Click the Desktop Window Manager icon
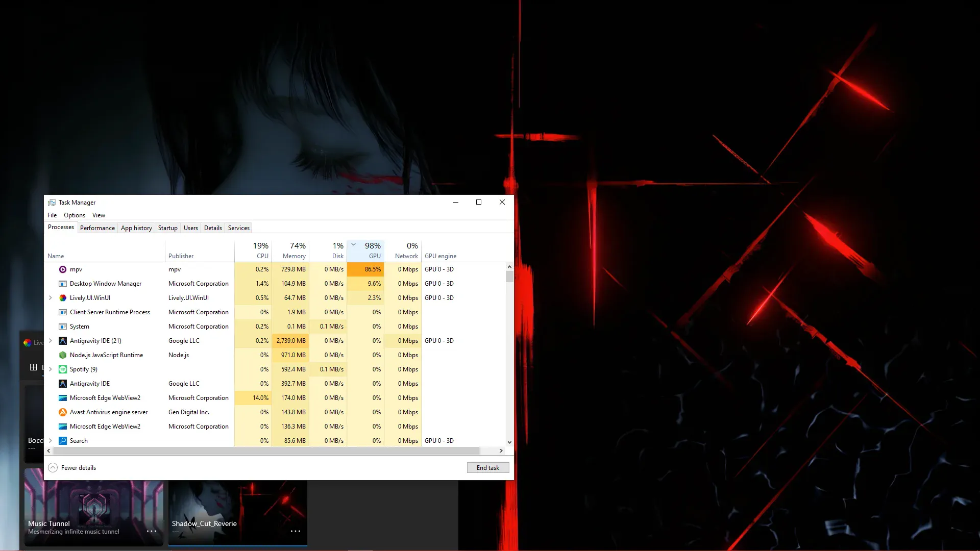Screen dimensions: 980x551 pyautogui.click(x=63, y=284)
